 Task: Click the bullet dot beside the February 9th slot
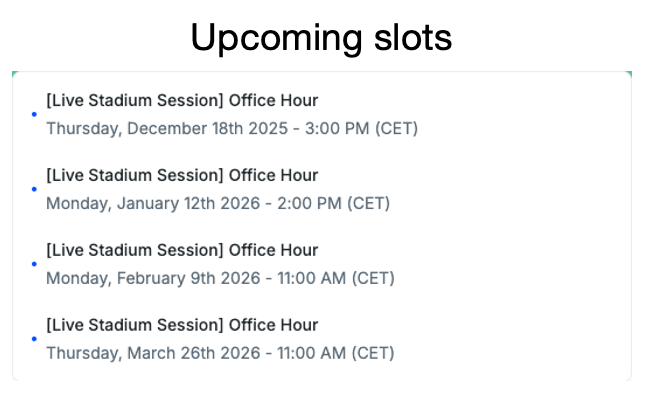point(34,264)
